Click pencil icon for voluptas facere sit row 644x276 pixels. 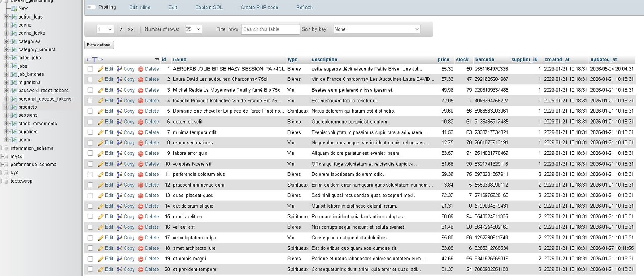click(101, 164)
